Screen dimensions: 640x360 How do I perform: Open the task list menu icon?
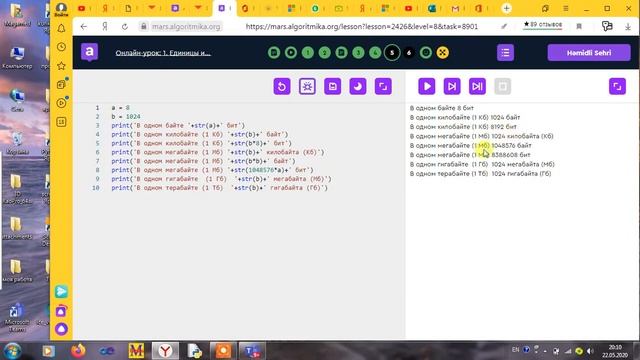coord(505,53)
